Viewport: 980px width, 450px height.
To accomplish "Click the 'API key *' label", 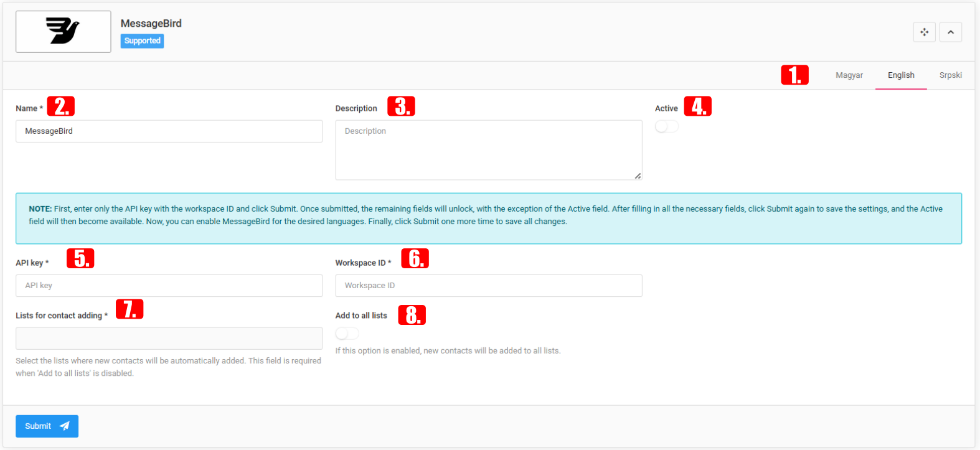I will pos(32,263).
